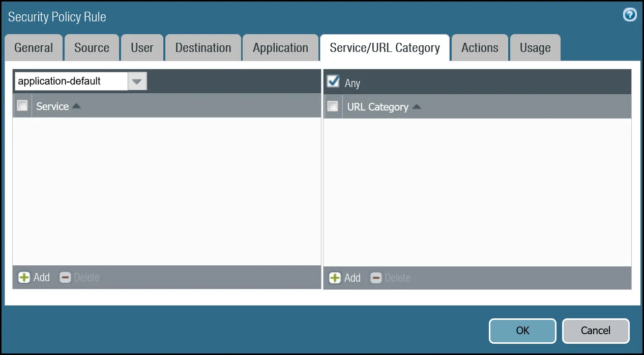Switch to the Usage tab
Viewport: 644px width, 355px height.
(535, 47)
